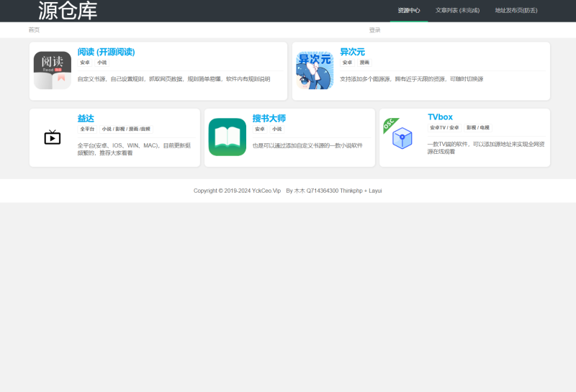The width and height of the screenshot is (576, 392).
Task: Click the TVbox blue cube icon
Action: tap(402, 137)
